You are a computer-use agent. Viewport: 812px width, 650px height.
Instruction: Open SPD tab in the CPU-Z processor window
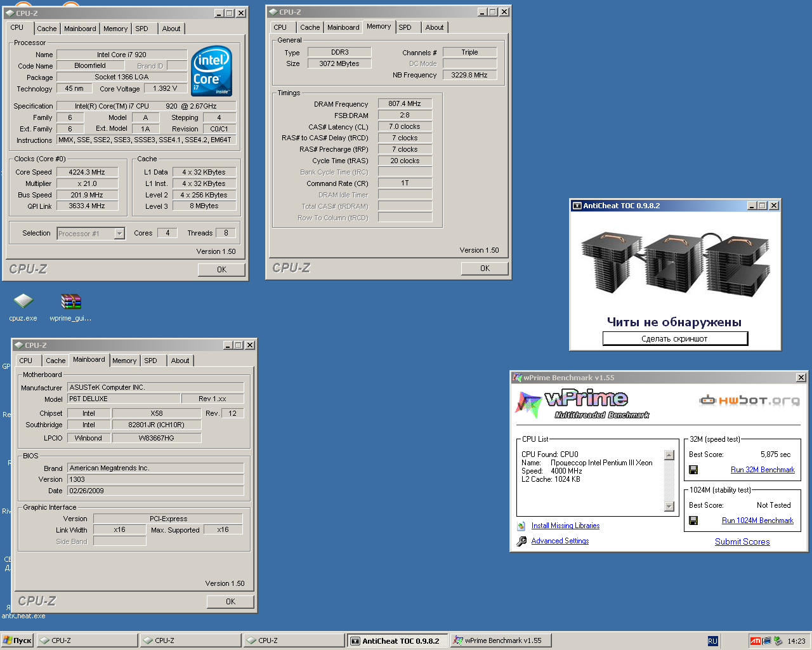141,29
